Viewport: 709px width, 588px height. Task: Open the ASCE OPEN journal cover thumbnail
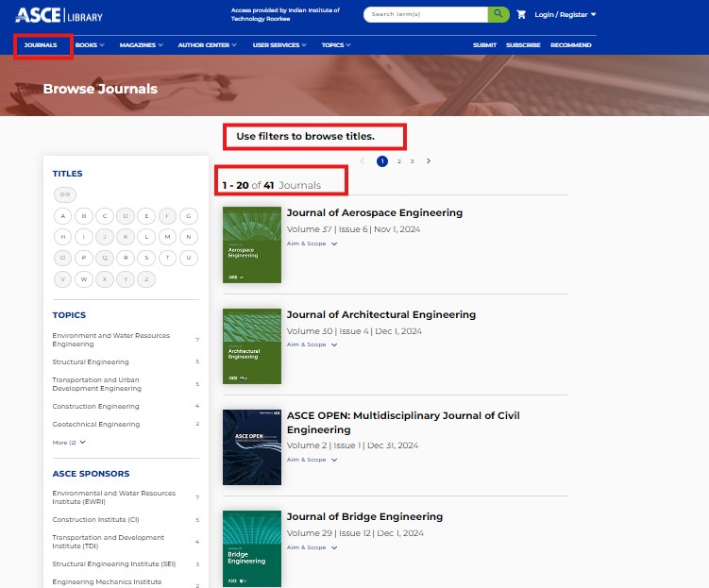[252, 447]
